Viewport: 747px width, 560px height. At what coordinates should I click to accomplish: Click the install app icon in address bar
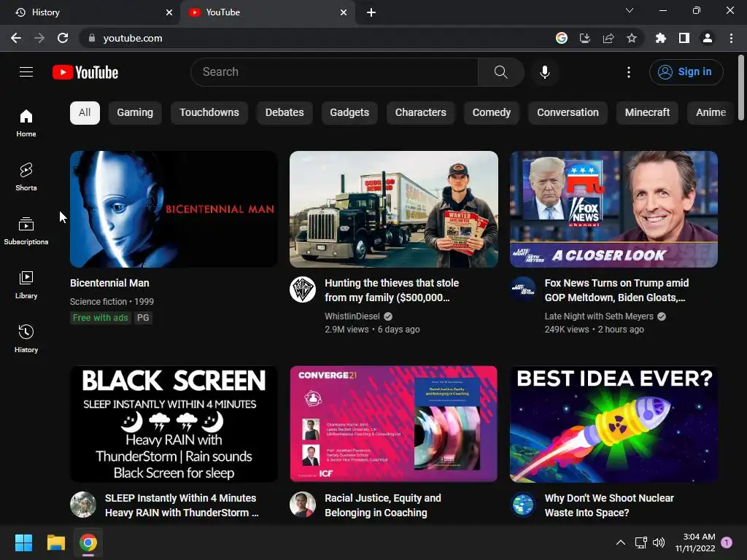coord(585,38)
